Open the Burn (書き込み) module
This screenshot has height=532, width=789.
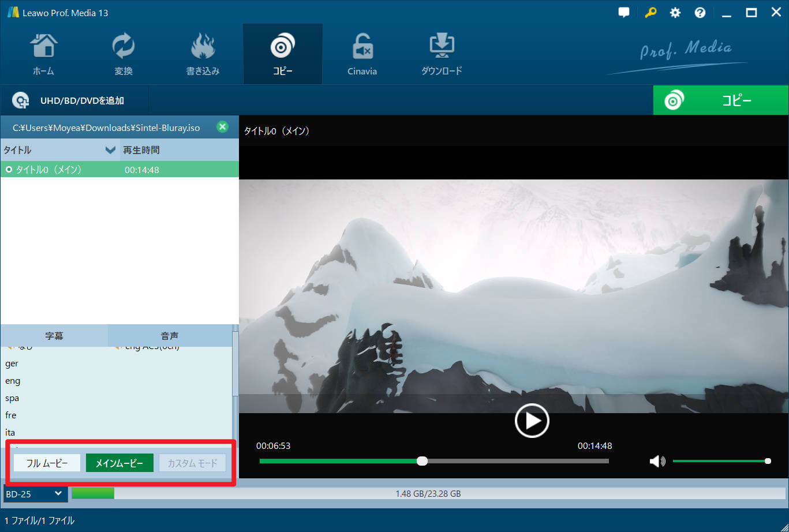203,55
